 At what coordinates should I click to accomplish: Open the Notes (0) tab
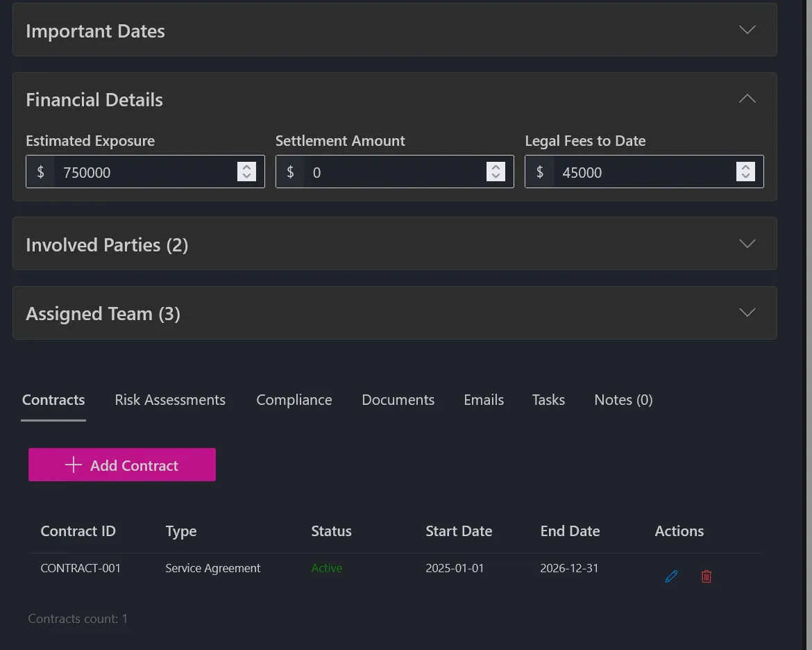623,400
